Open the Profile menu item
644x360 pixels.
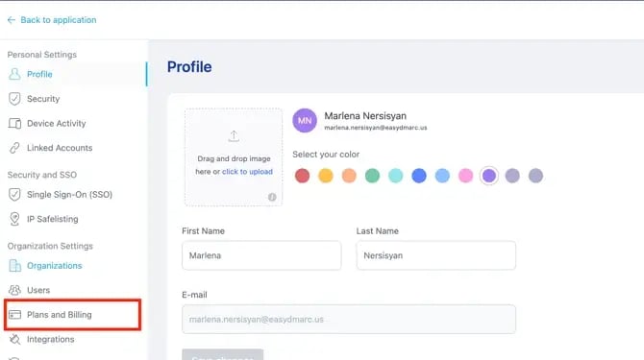tap(39, 74)
